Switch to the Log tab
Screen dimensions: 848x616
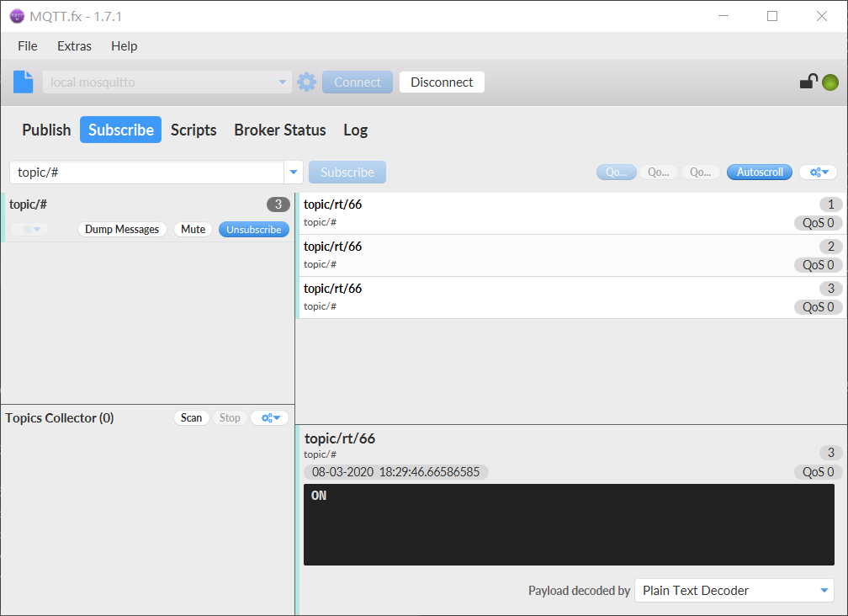pos(355,130)
